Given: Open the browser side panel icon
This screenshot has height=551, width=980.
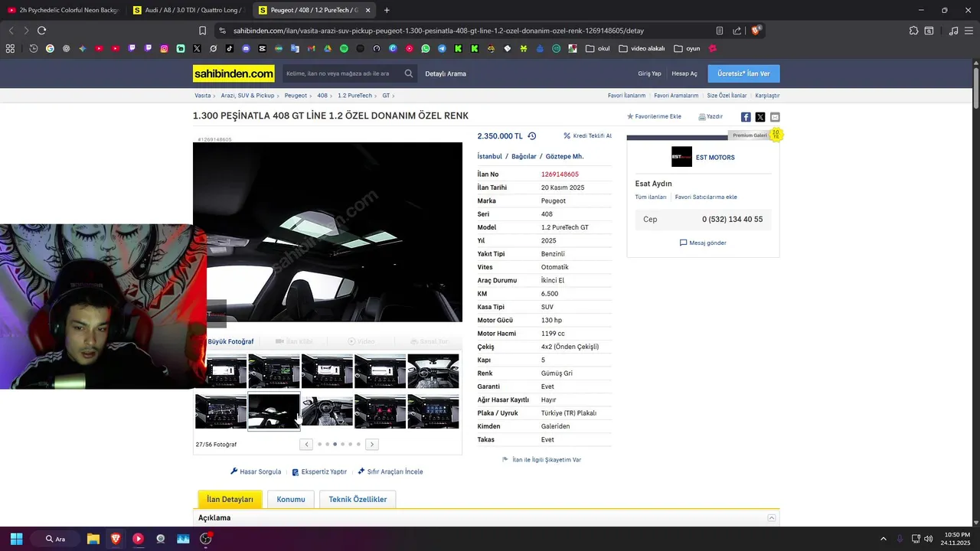Looking at the screenshot, I should coord(929,31).
